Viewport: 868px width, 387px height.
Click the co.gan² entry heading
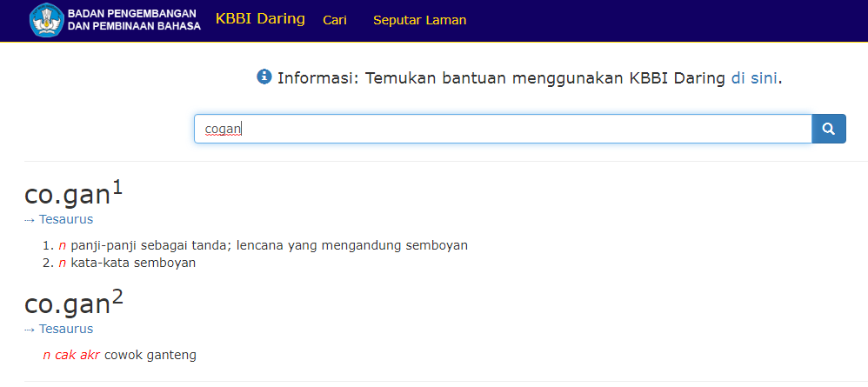coord(74,304)
